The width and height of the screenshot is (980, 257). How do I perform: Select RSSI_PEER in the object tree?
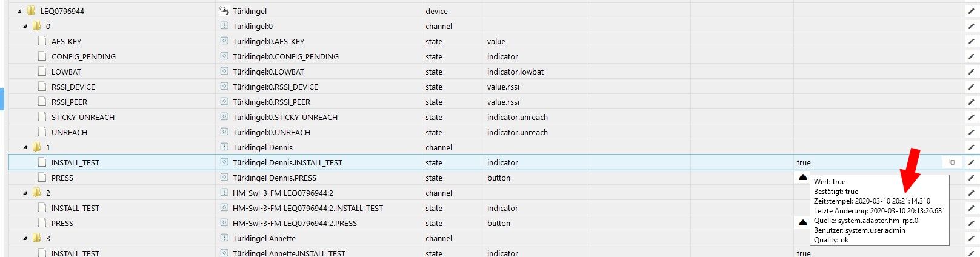coord(69,102)
